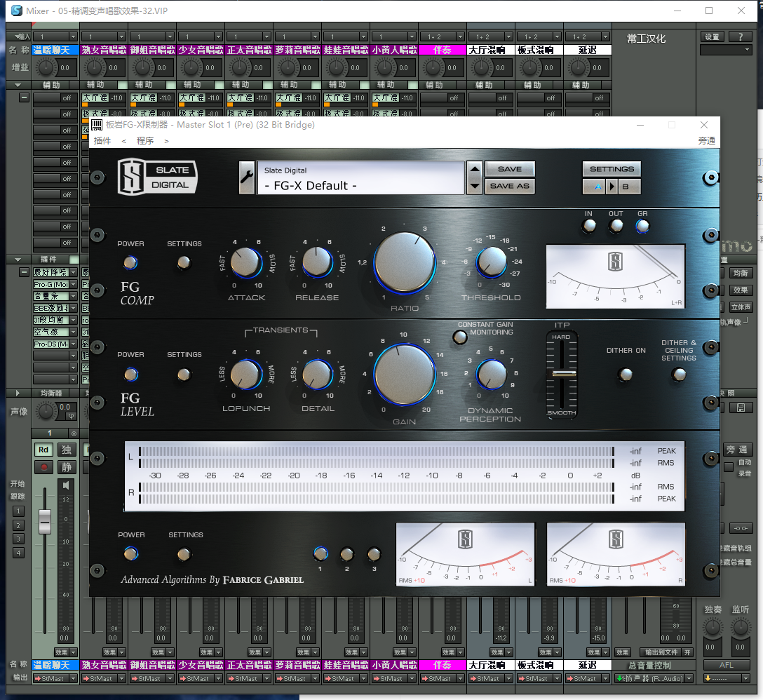Turn the 监听 monitor level knob
Image resolution: width=763 pixels, height=700 pixels.
741,628
